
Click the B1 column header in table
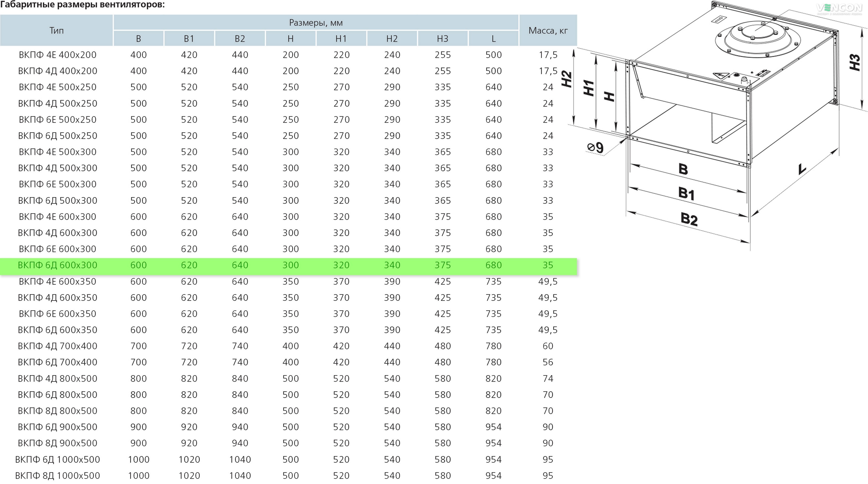(x=189, y=38)
